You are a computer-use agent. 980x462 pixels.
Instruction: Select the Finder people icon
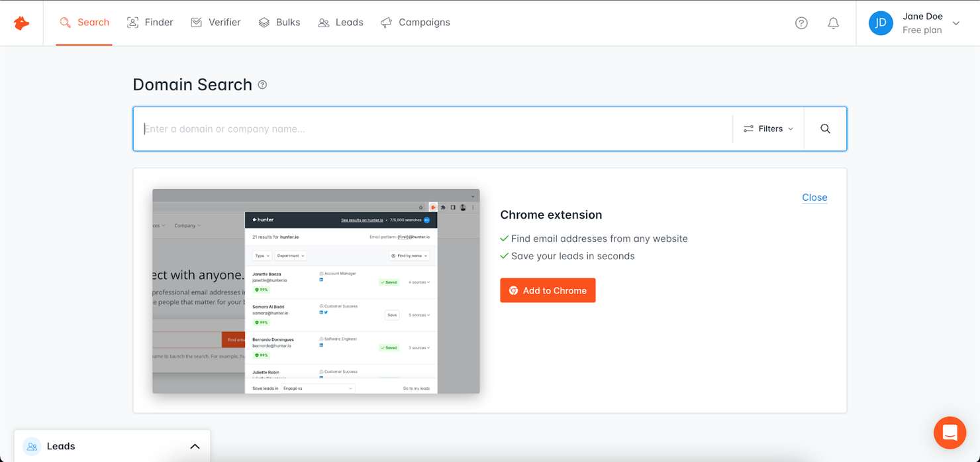click(132, 22)
